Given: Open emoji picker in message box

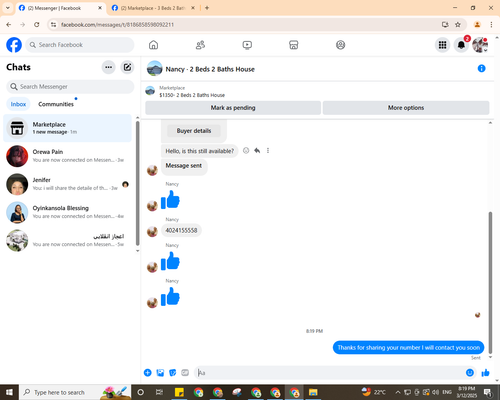Looking at the screenshot, I should click(x=470, y=373).
